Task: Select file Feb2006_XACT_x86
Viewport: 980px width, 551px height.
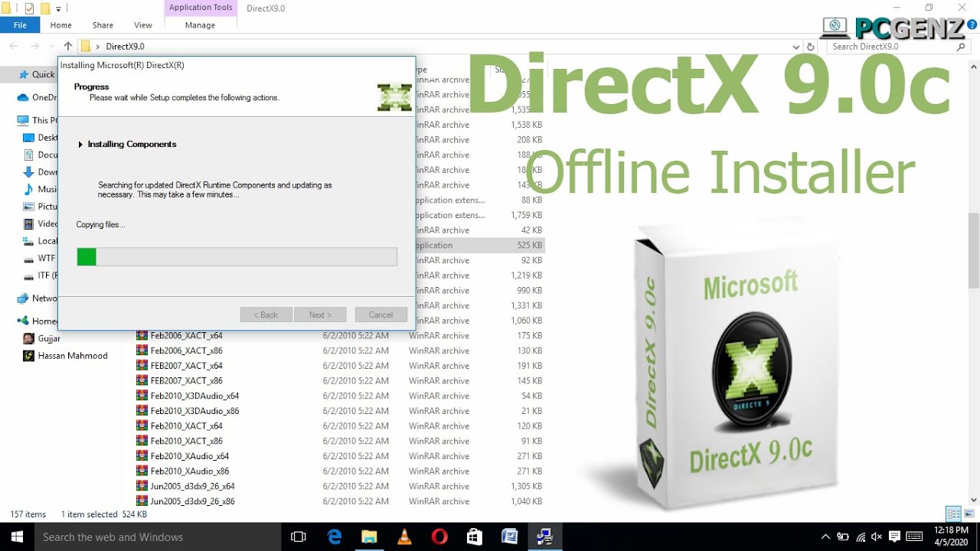Action: click(x=186, y=350)
